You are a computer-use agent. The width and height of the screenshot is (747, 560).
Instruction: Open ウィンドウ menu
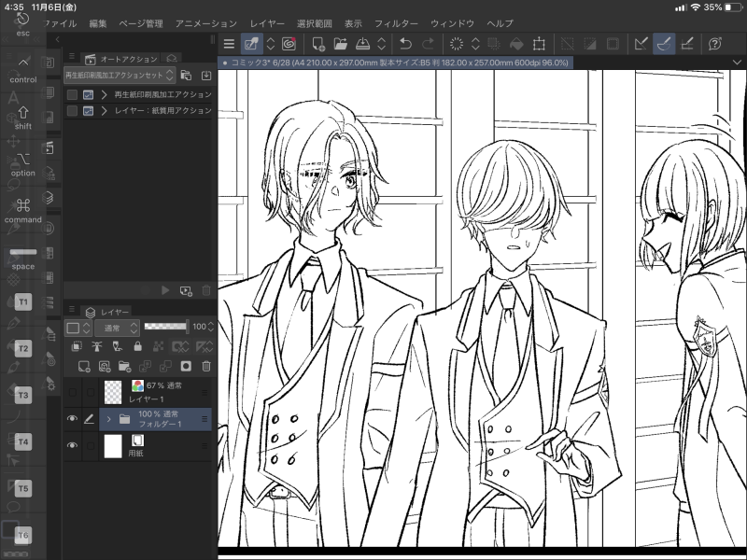(452, 23)
